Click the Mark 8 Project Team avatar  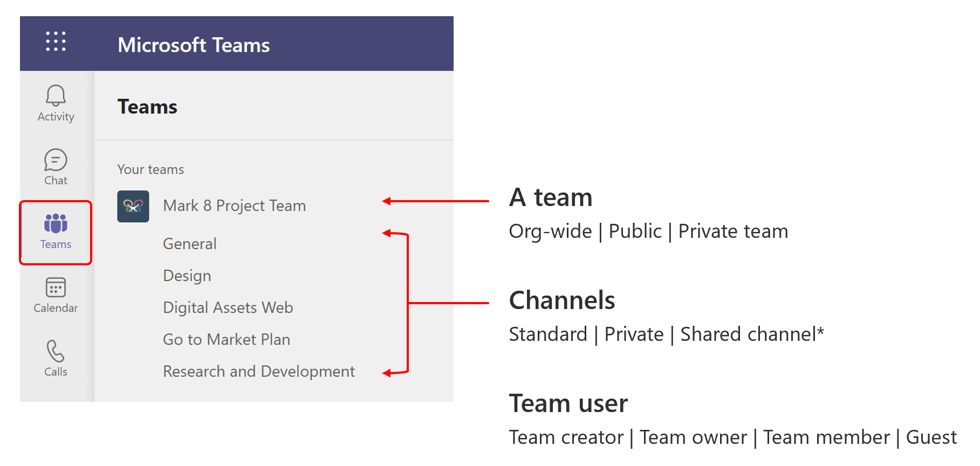(x=133, y=206)
